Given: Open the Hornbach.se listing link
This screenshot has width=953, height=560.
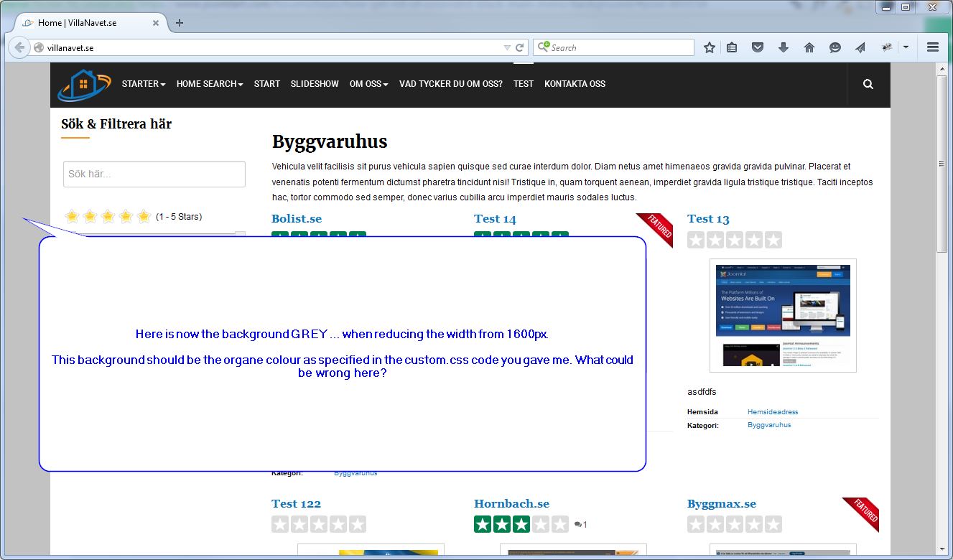Looking at the screenshot, I should click(511, 504).
